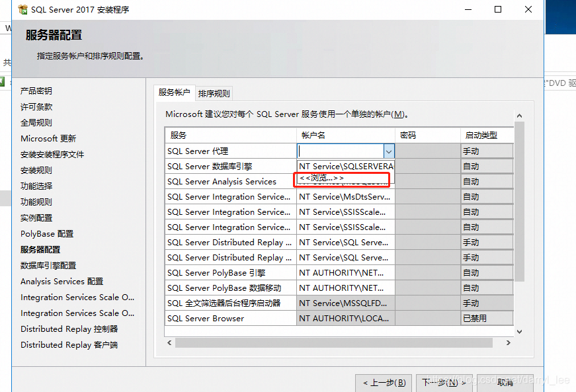
Task: Click the SQL Server PolyBase 数据移动 service cell
Action: click(231, 288)
